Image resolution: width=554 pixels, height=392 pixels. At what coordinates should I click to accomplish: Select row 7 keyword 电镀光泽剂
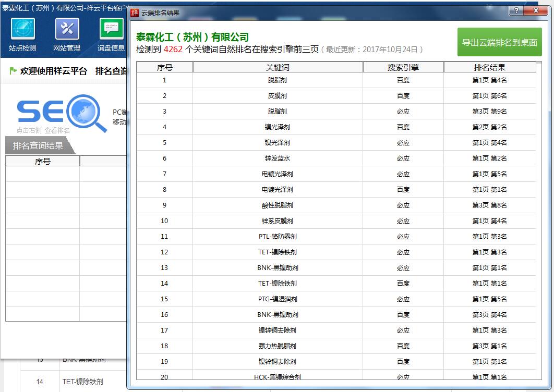pyautogui.click(x=278, y=174)
